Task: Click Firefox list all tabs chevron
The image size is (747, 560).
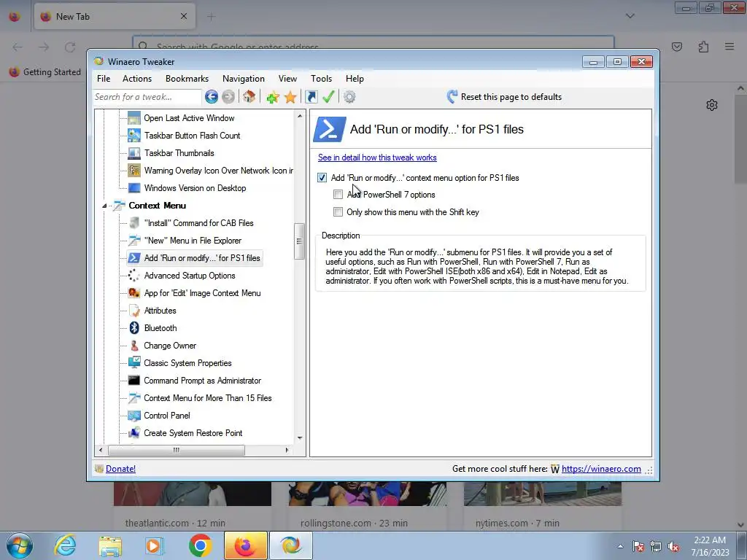Action: [630, 16]
